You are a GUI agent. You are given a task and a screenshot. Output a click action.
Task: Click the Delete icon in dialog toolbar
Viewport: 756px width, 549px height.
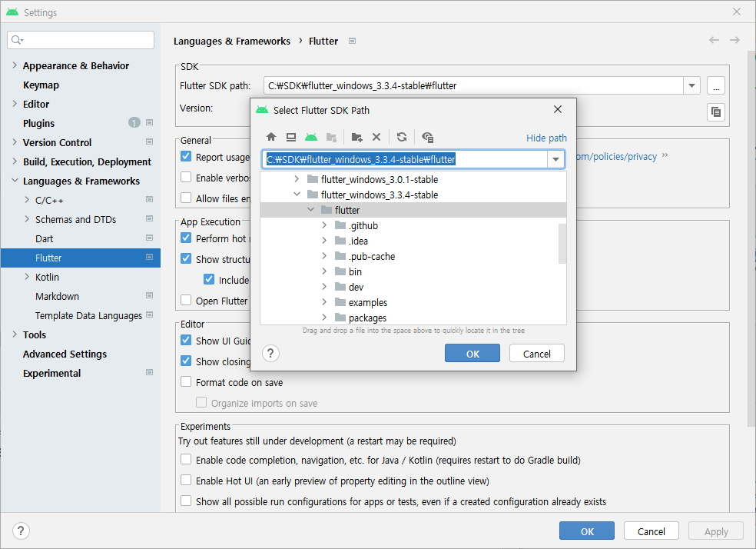[376, 137]
